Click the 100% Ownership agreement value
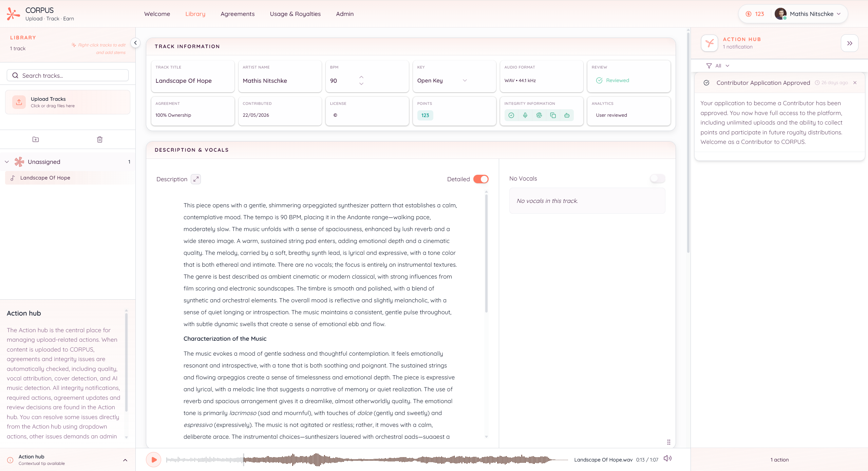Screen dimensions: 868x471 tap(173, 115)
